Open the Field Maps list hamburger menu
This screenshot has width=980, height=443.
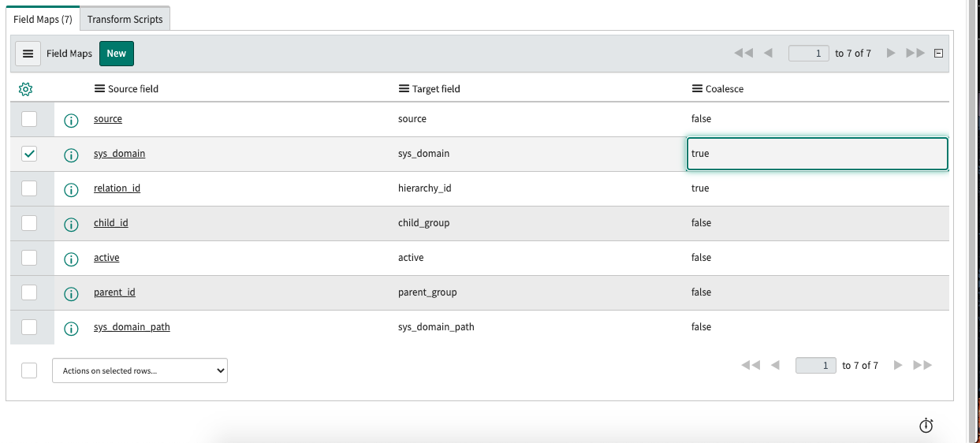tap(28, 54)
